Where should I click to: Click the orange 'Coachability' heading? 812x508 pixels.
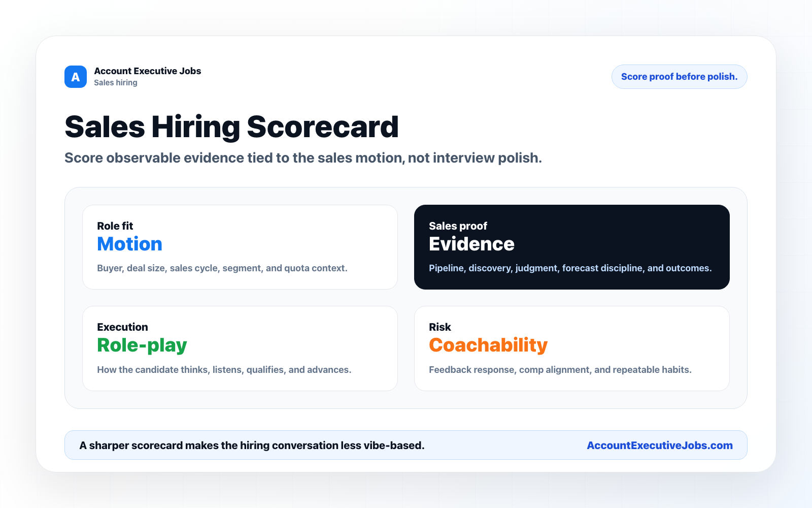pyautogui.click(x=488, y=345)
